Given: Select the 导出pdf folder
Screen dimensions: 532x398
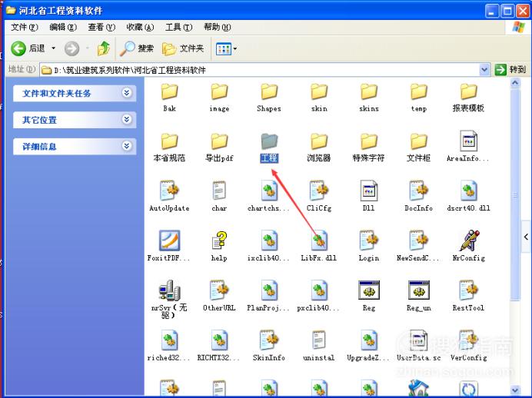Looking at the screenshot, I should point(219,147).
